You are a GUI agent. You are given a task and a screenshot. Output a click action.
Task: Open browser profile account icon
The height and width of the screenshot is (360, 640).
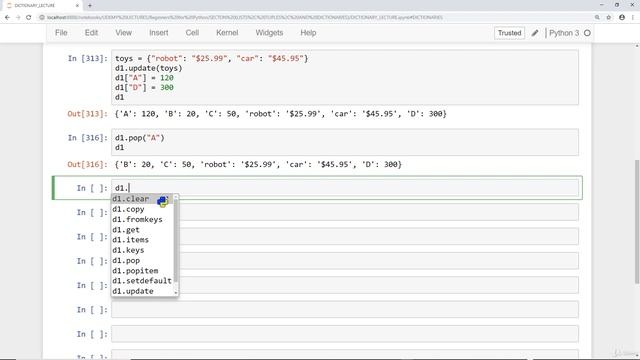click(622, 17)
